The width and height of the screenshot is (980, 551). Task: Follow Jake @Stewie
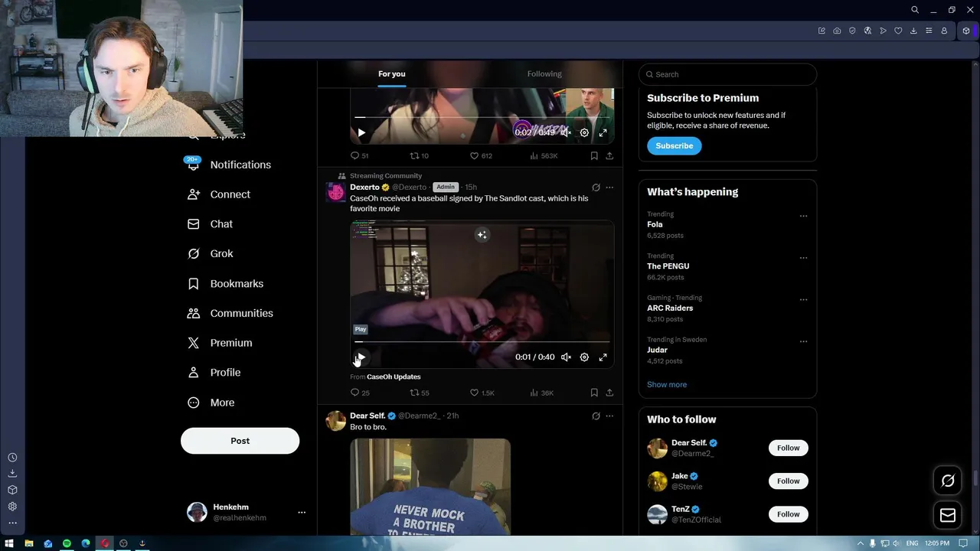(x=788, y=481)
